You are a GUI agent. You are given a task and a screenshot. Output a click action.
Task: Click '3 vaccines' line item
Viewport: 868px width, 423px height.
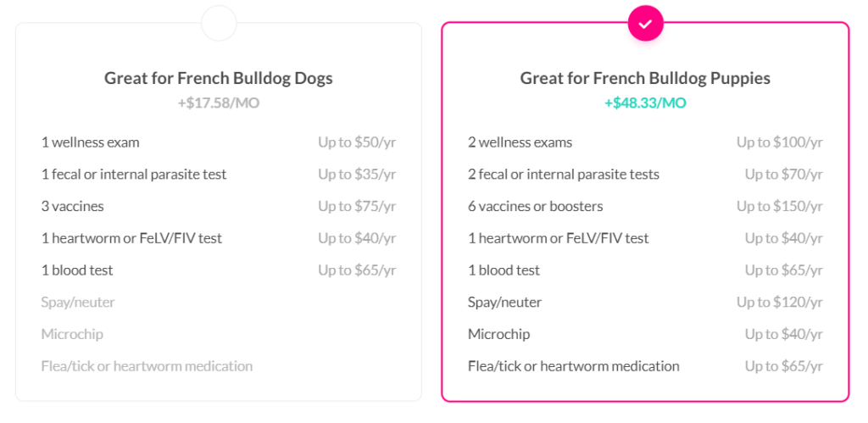point(72,206)
